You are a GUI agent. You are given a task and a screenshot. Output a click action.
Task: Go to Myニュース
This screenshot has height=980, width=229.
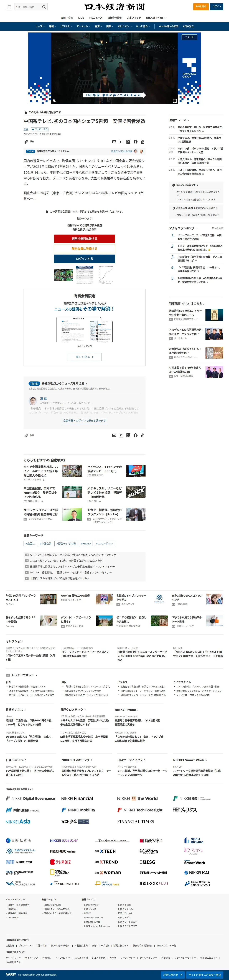pyautogui.click(x=96, y=18)
